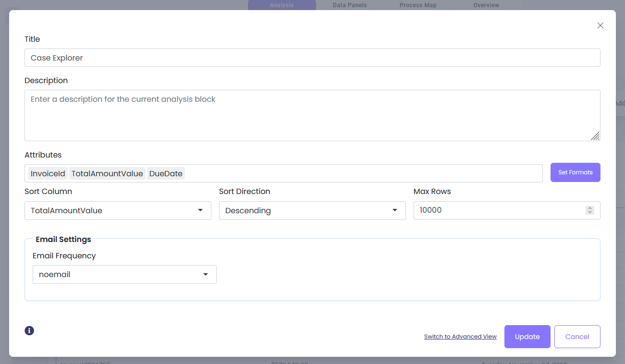Grab the Description box resize handle
Image resolution: width=625 pixels, height=364 pixels.
(x=595, y=136)
